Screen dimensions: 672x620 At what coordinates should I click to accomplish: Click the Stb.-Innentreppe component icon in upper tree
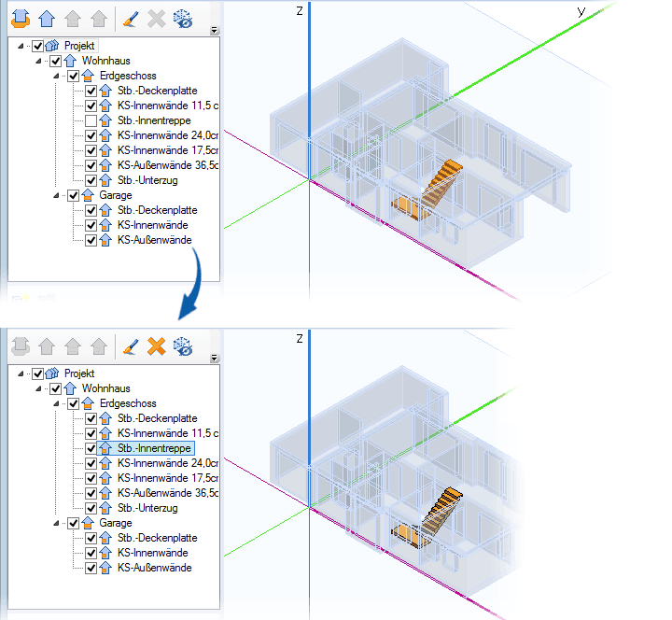[x=105, y=120]
